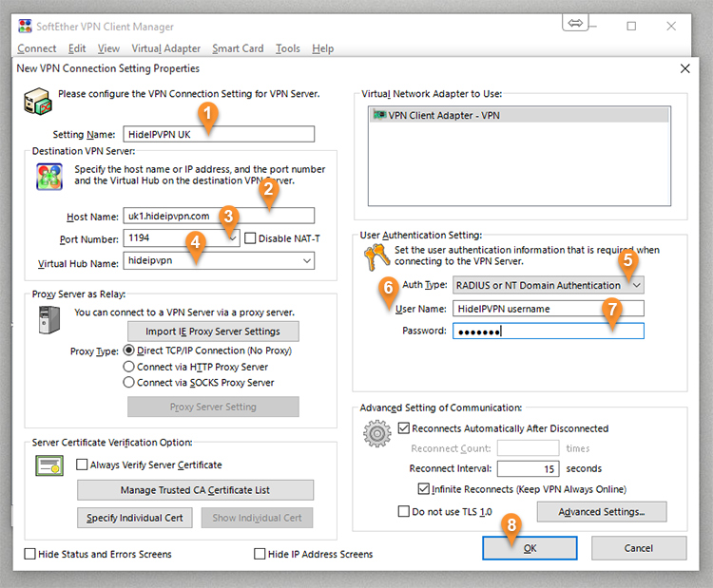Click the advanced communication gear icon
Viewport: 713px width, 588px height.
[x=377, y=433]
